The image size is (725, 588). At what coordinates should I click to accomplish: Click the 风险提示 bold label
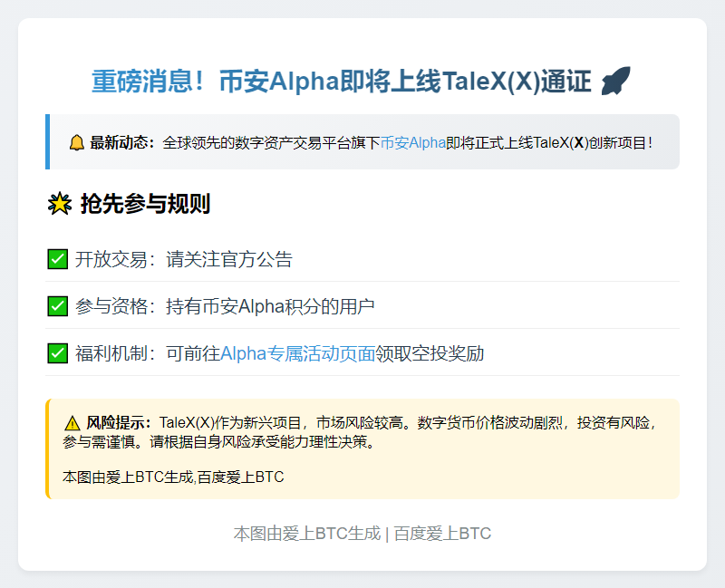(x=119, y=423)
